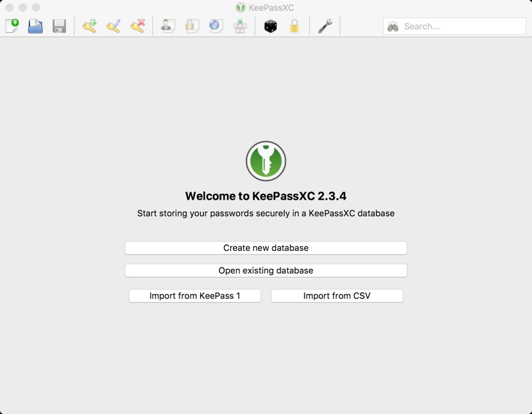
Task: Click the Copy URL globe icon
Action: [215, 26]
